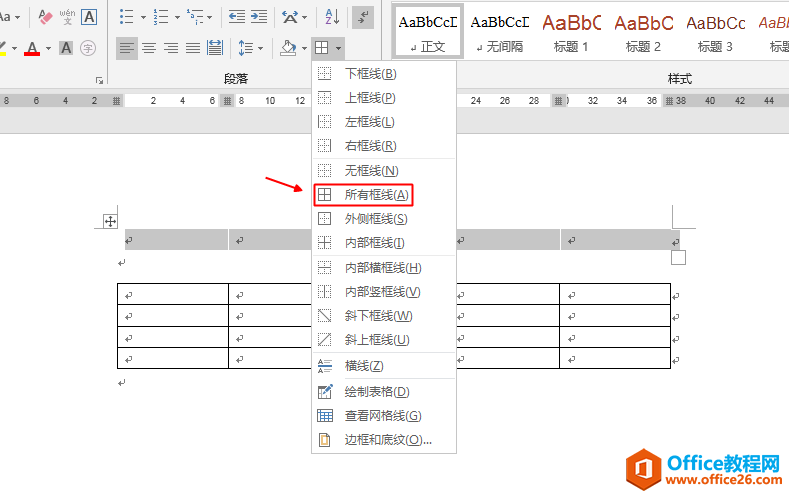Image resolution: width=789 pixels, height=497 pixels.
Task: Open the Font Color dropdown arrow
Action: coord(48,48)
